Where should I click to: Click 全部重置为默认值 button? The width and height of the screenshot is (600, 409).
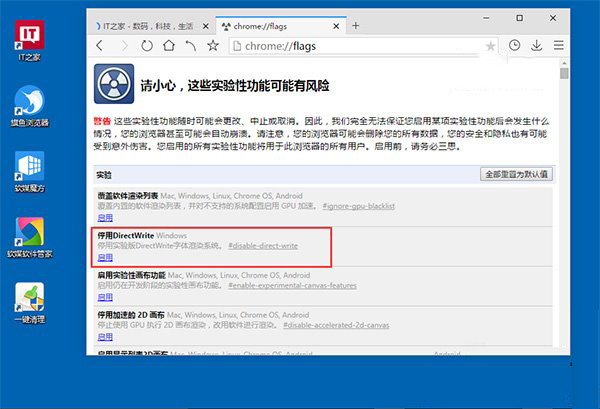click(x=516, y=174)
